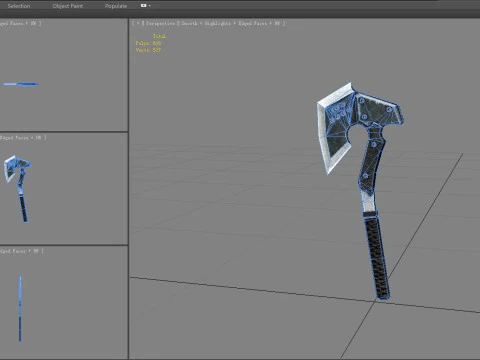Click the yellow Total statistics heading
The width and height of the screenshot is (480, 360).
tap(160, 36)
